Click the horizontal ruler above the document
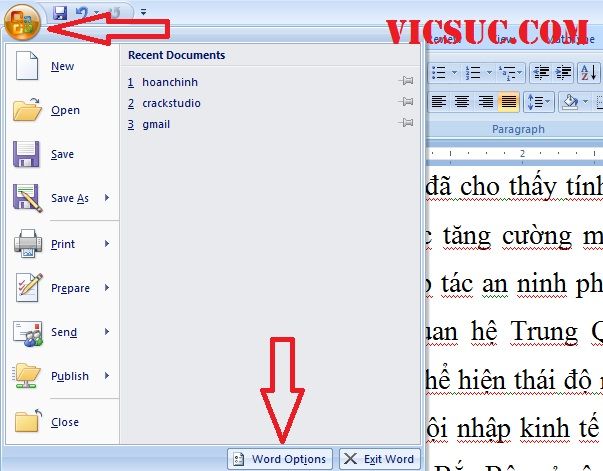 point(515,154)
